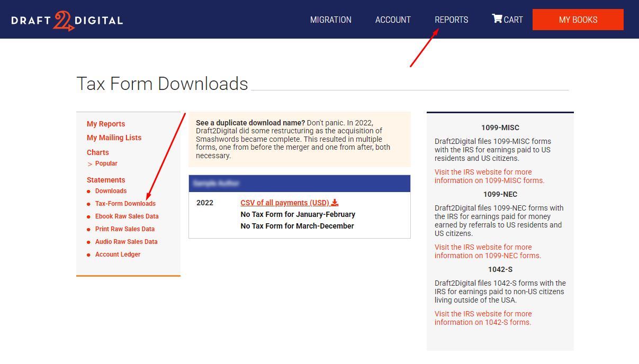Open Print Raw Sales Data
The image size is (639, 364).
click(125, 229)
